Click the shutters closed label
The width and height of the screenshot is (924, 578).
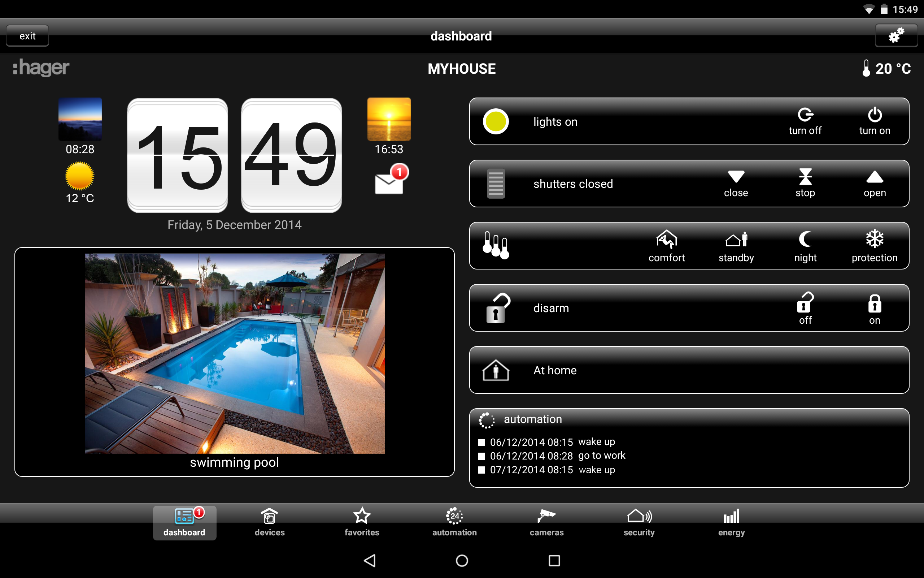(x=573, y=184)
